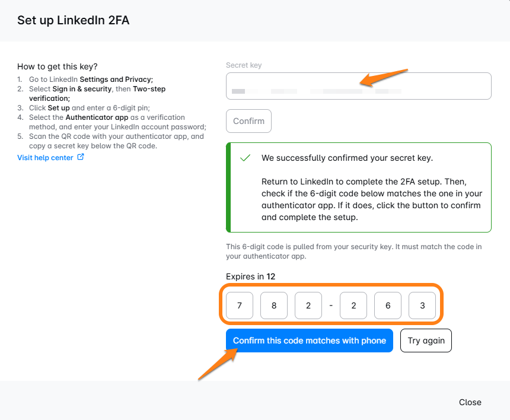Open the Visit help center link
Screen dimensions: 510x420
pos(45,158)
